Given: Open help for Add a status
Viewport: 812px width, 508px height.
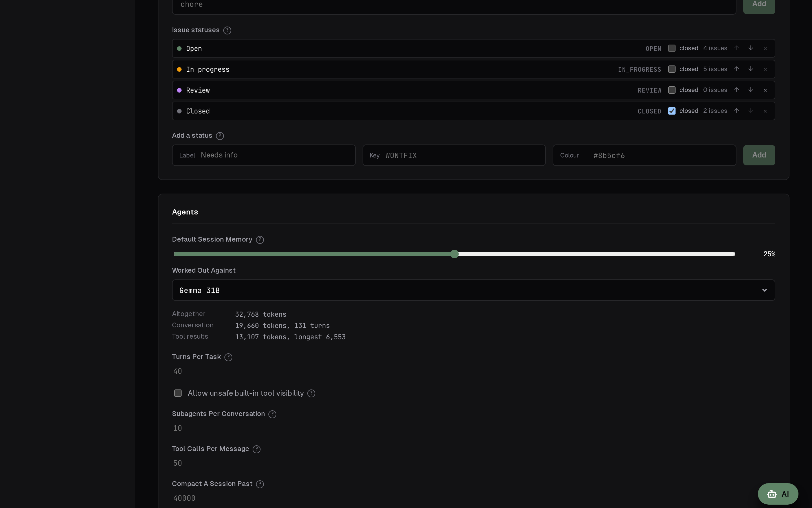Looking at the screenshot, I should 220,136.
